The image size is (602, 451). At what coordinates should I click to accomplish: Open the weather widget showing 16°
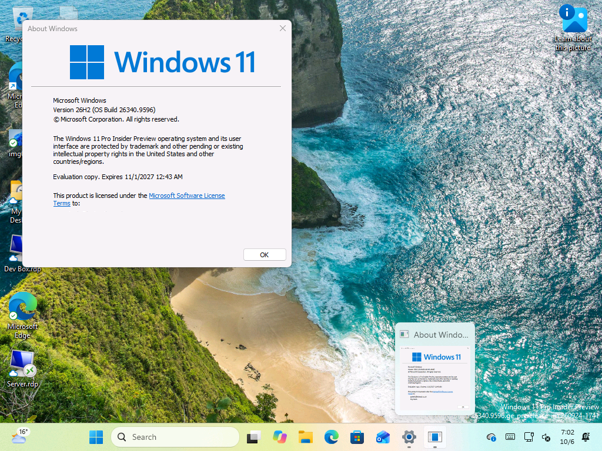(19, 437)
